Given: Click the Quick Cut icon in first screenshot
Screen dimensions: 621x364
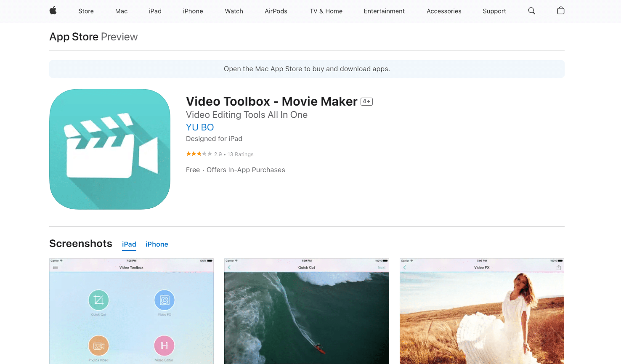Looking at the screenshot, I should click(x=98, y=300).
